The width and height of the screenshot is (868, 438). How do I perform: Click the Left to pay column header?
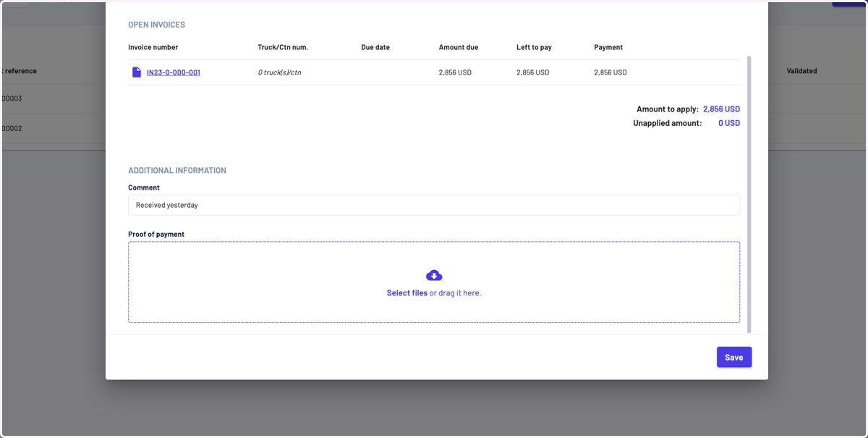pos(534,47)
